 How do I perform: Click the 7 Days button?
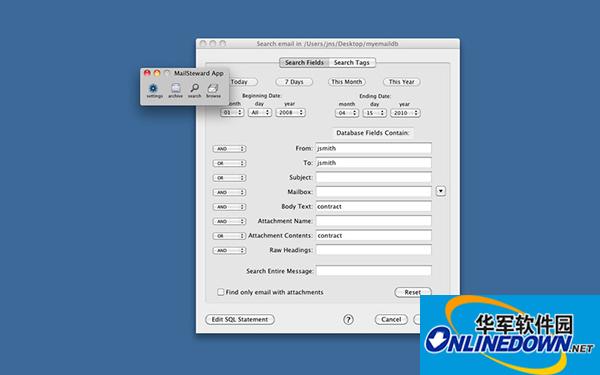coord(294,82)
